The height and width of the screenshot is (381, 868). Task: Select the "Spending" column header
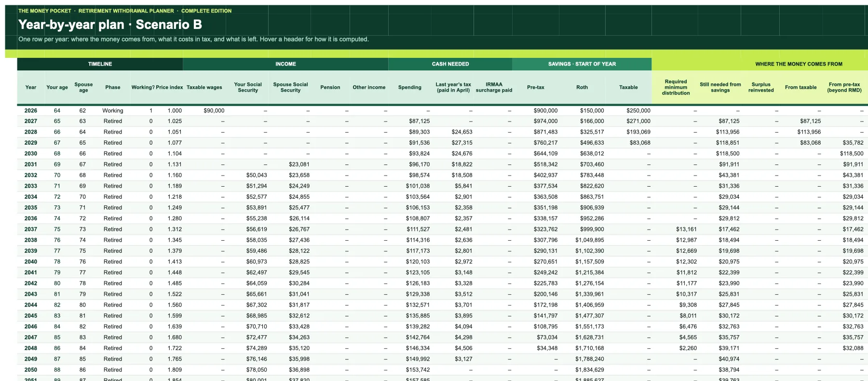(410, 87)
